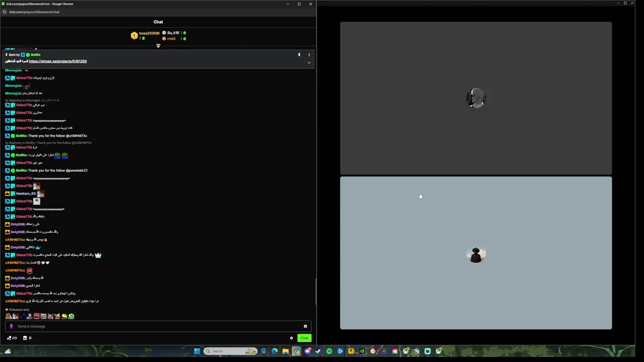This screenshot has width=644, height=362.
Task: Click the bottom avatar in right window
Action: pos(476,254)
